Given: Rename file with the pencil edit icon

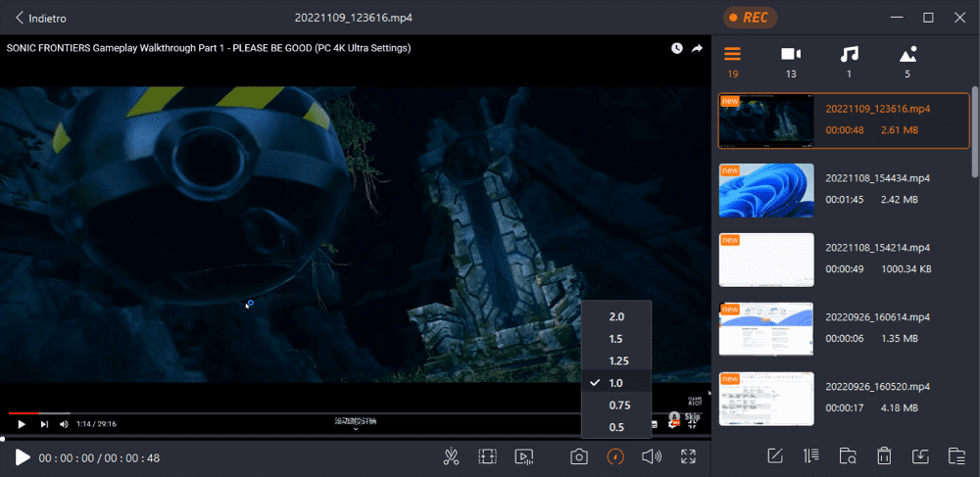Looking at the screenshot, I should (775, 456).
